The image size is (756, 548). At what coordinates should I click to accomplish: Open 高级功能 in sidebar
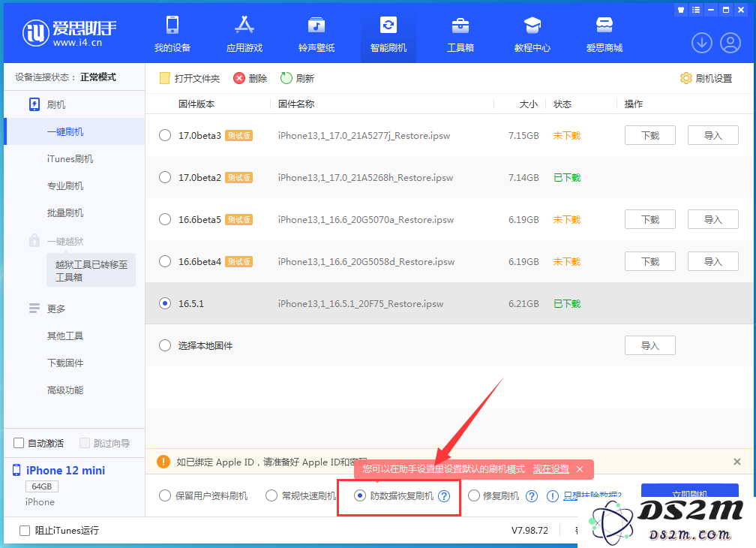(65, 390)
